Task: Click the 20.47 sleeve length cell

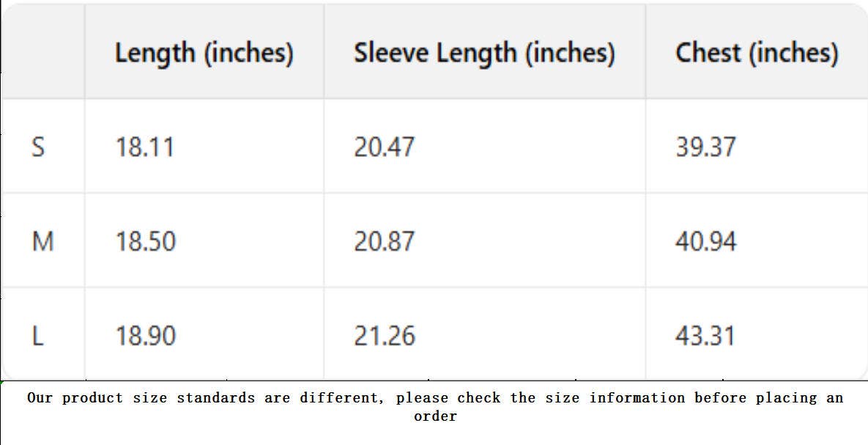Action: point(384,147)
